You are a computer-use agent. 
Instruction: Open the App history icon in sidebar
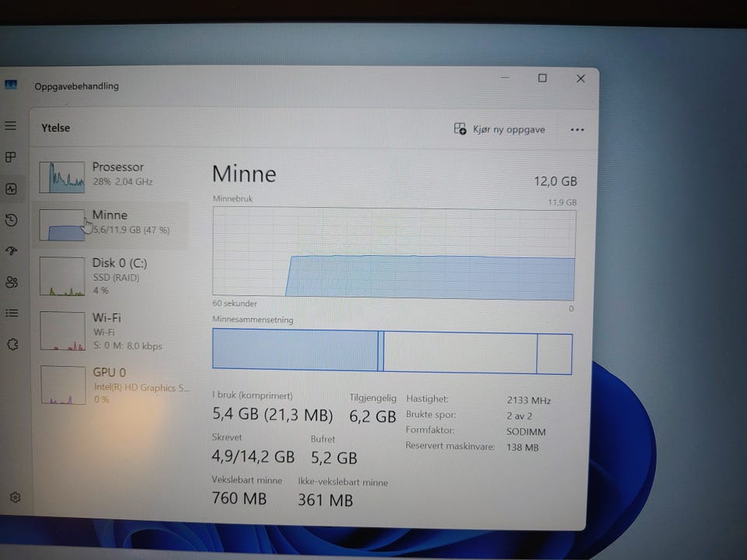(12, 220)
